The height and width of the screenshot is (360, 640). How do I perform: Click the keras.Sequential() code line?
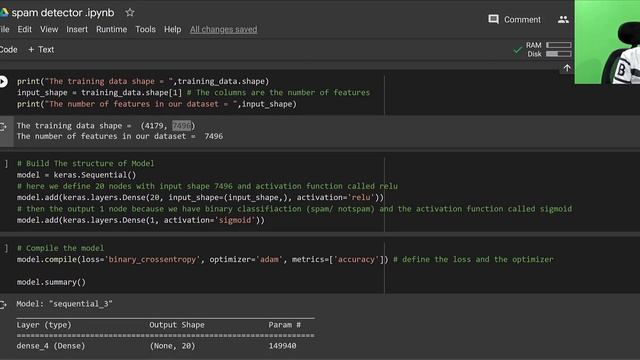76,175
